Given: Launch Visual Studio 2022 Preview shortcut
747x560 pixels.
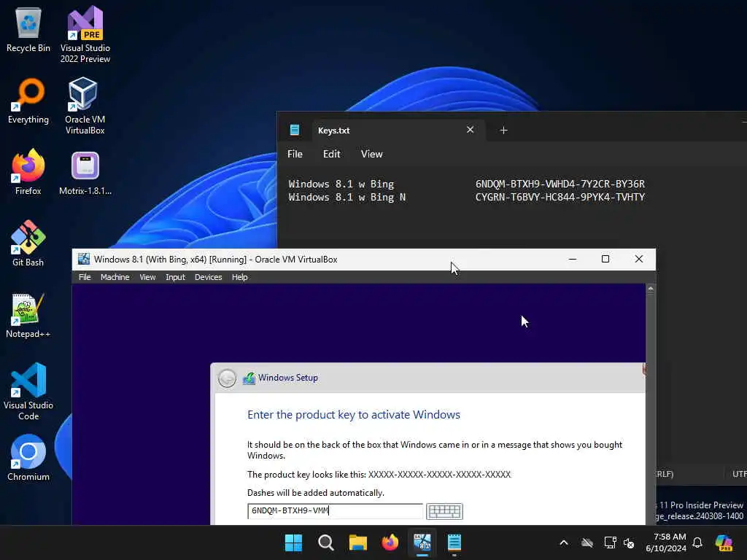Looking at the screenshot, I should 85,34.
